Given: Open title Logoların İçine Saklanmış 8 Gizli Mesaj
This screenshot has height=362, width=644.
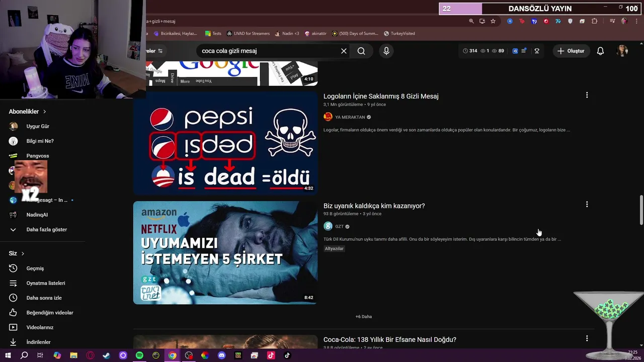Looking at the screenshot, I should [x=381, y=96].
